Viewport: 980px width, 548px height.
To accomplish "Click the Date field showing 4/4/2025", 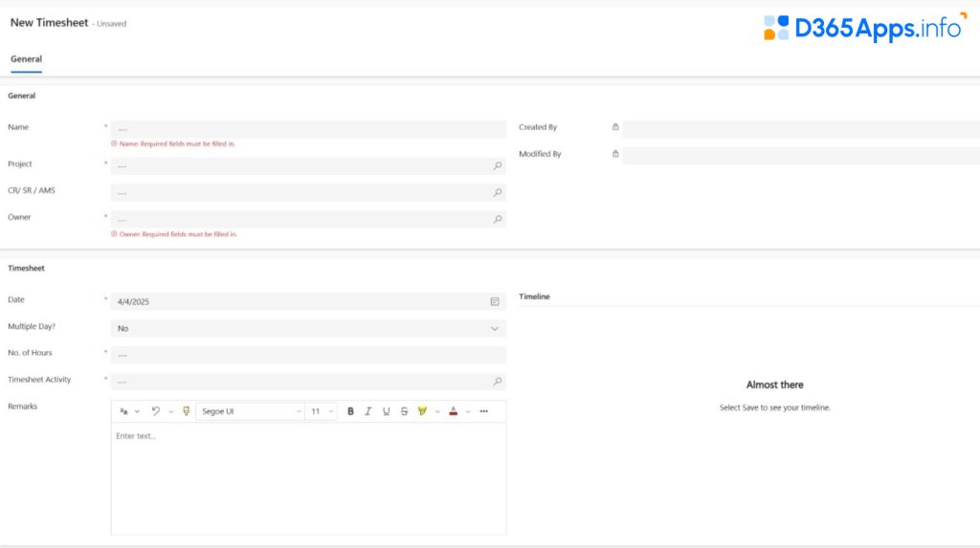I will point(308,301).
